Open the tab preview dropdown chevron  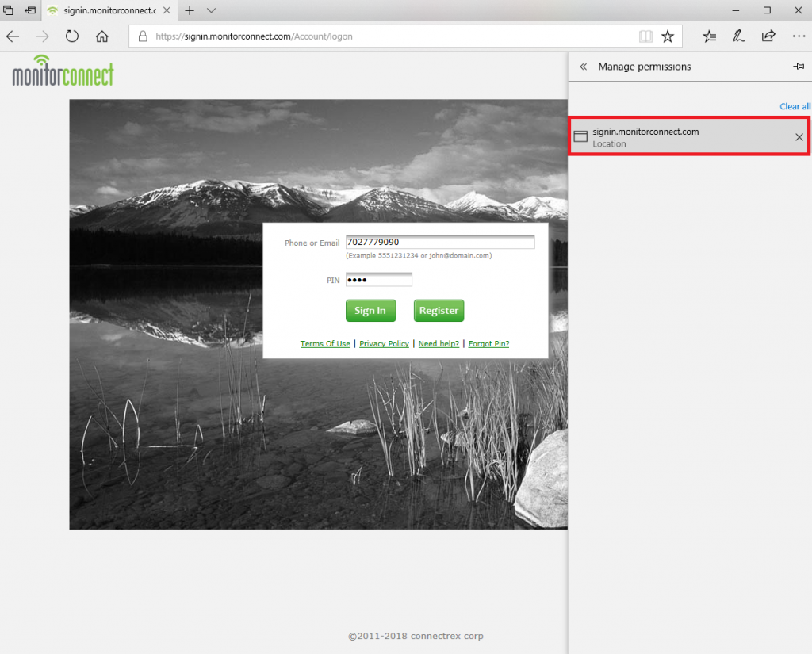211,11
